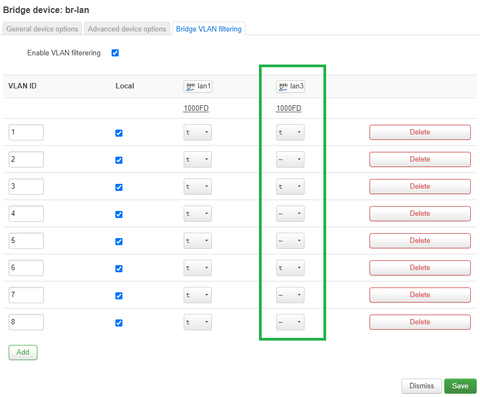Open lan3 dropdown for VLAN 8

pos(290,322)
